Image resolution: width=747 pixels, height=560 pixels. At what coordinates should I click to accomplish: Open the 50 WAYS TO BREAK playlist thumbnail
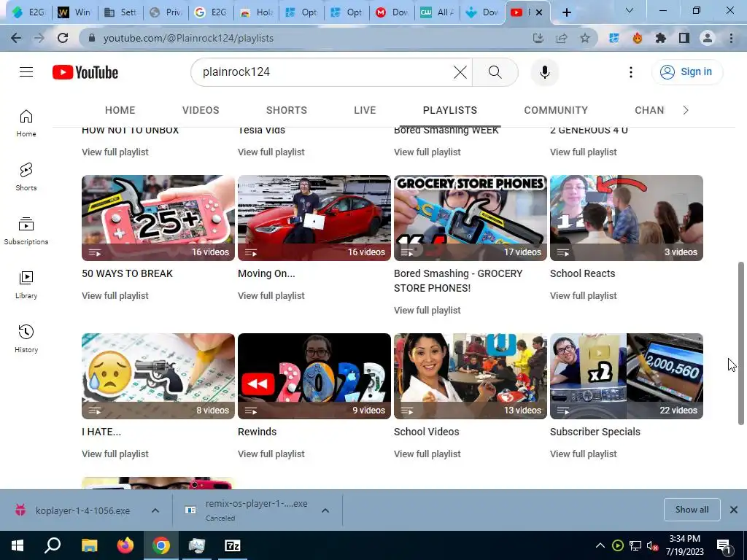pyautogui.click(x=158, y=217)
